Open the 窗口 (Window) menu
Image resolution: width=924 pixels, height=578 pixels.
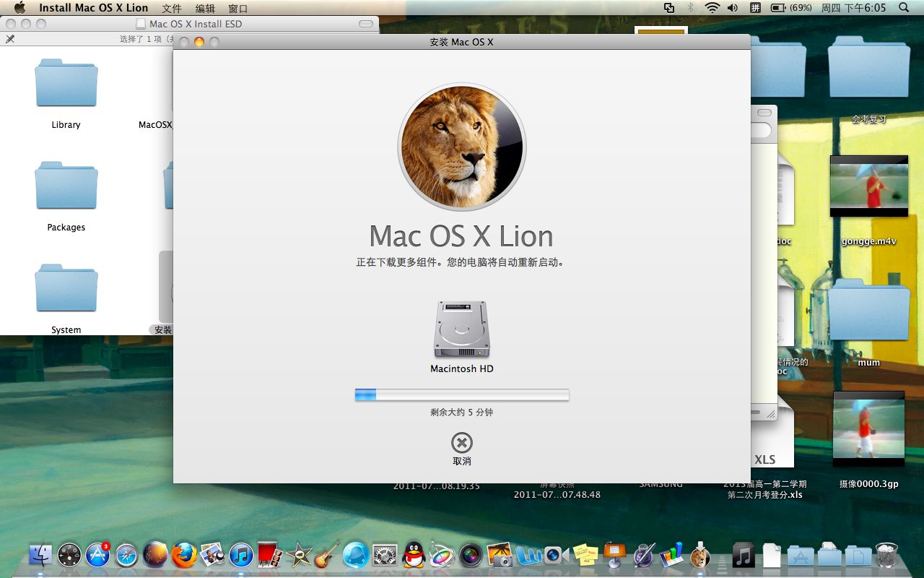point(238,8)
